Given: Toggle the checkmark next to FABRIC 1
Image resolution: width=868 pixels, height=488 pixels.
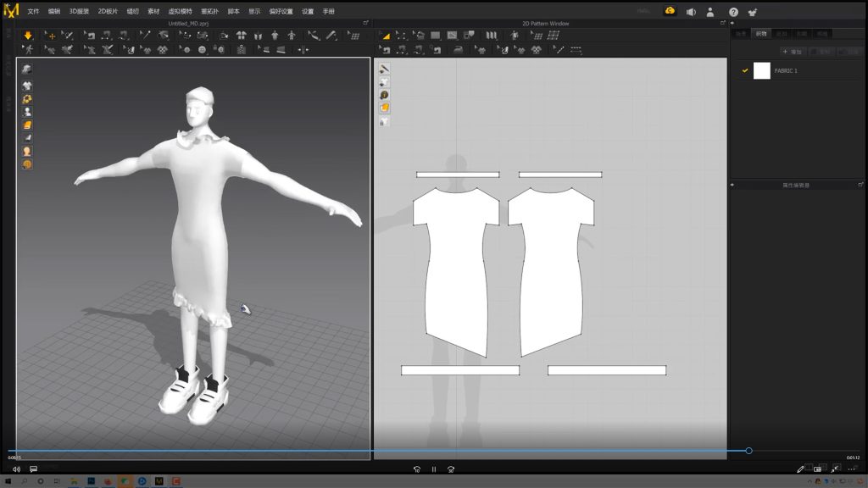Looking at the screenshot, I should point(745,71).
